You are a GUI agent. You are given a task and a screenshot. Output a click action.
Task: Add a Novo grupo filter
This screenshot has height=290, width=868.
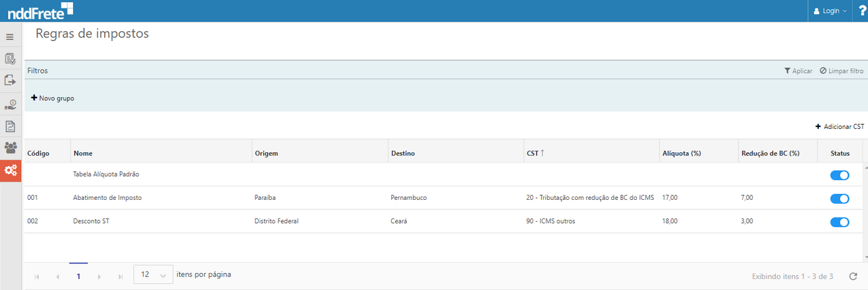pos(52,98)
